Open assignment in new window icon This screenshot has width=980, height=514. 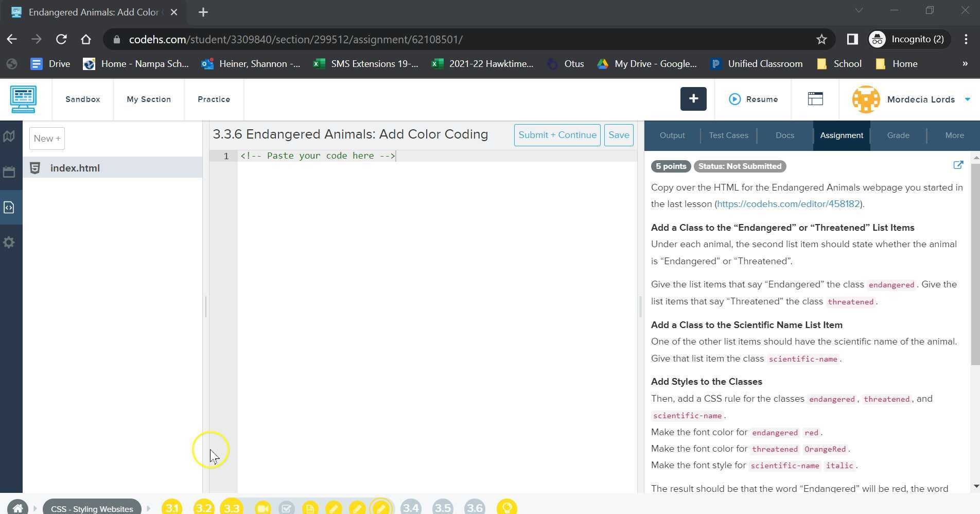pos(958,165)
